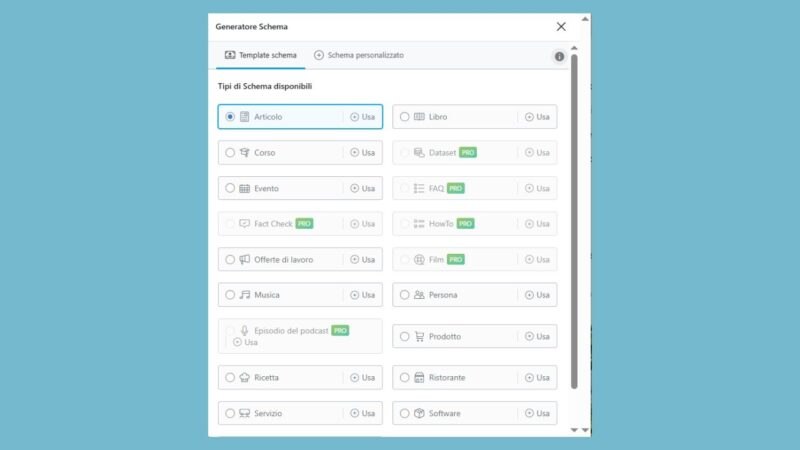Viewport: 800px width, 450px height.
Task: Select the Musica radio button
Action: coord(230,295)
